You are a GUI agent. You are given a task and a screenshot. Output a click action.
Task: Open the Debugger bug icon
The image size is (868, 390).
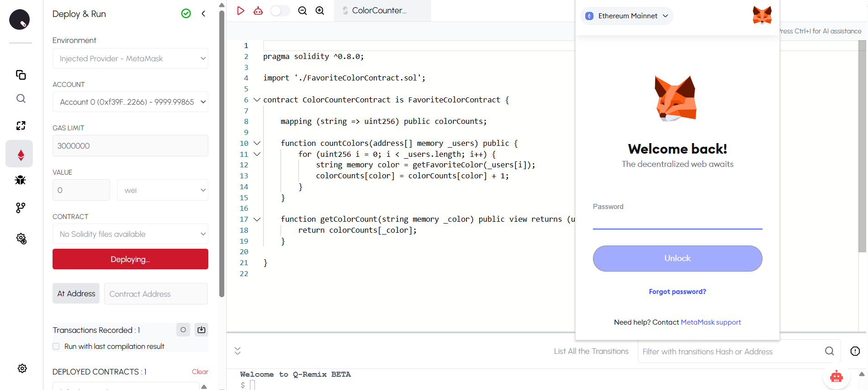[x=21, y=180]
